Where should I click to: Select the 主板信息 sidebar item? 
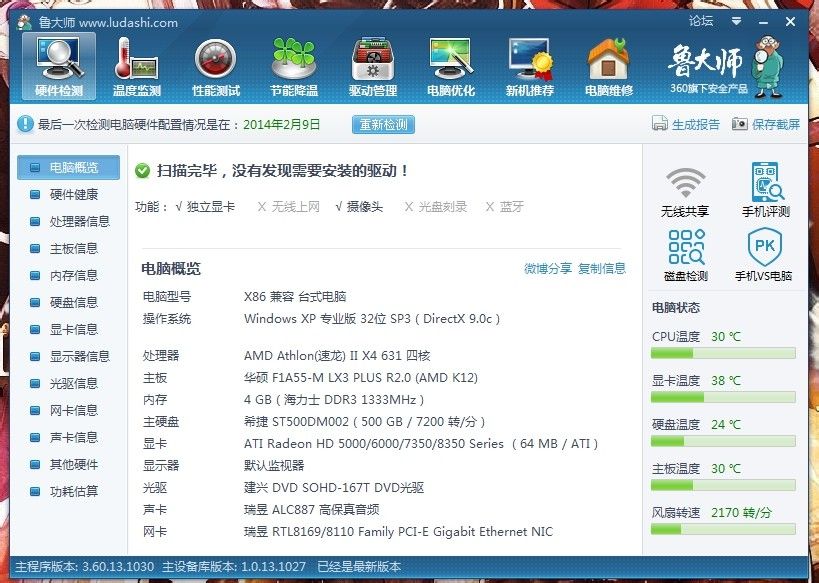click(x=68, y=249)
